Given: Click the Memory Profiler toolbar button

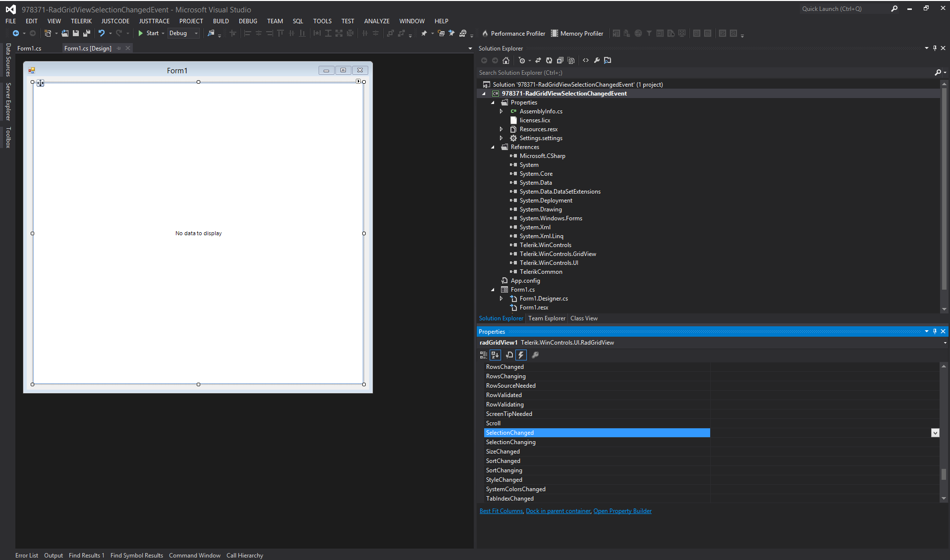Looking at the screenshot, I should [577, 34].
